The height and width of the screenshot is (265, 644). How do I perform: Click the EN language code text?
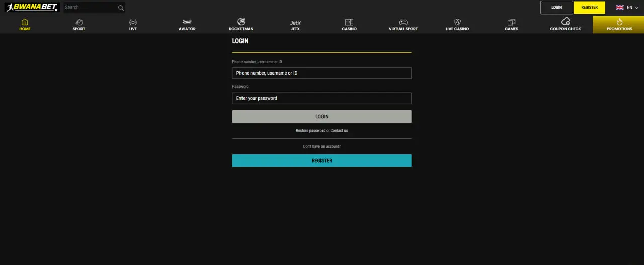click(x=629, y=8)
